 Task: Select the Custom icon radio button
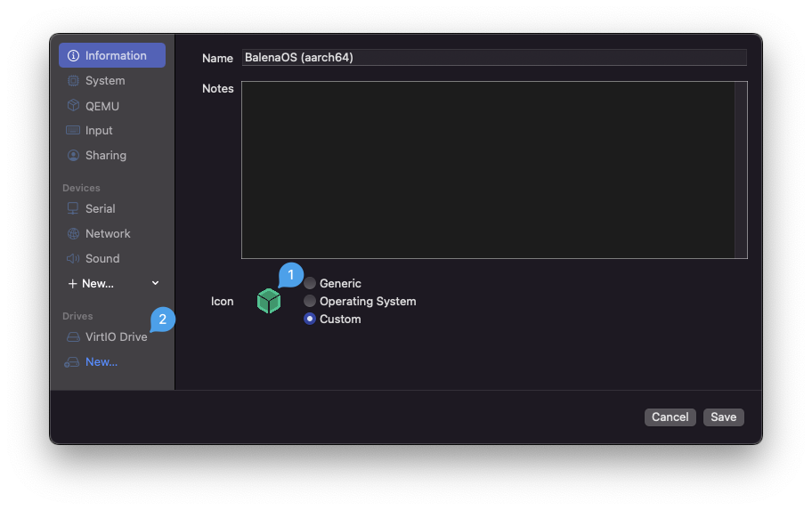click(x=310, y=319)
